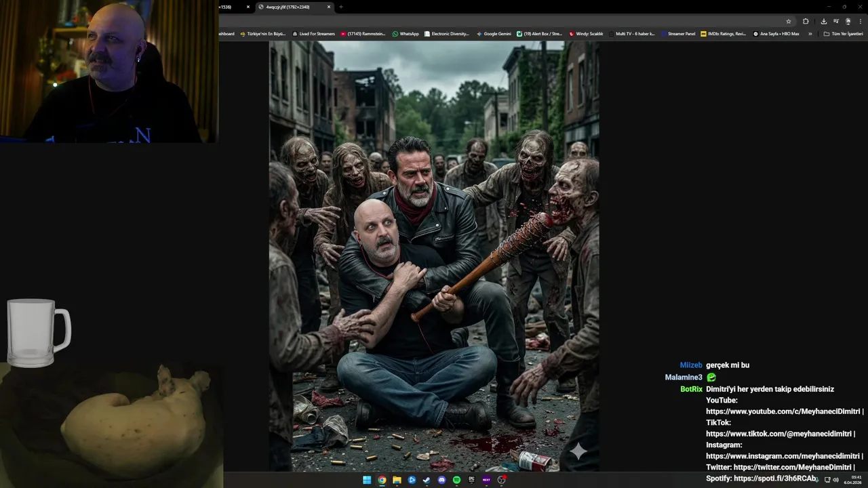Open the (17145) Rammstein bookmark
Image resolution: width=868 pixels, height=488 pixels.
[x=363, y=33]
